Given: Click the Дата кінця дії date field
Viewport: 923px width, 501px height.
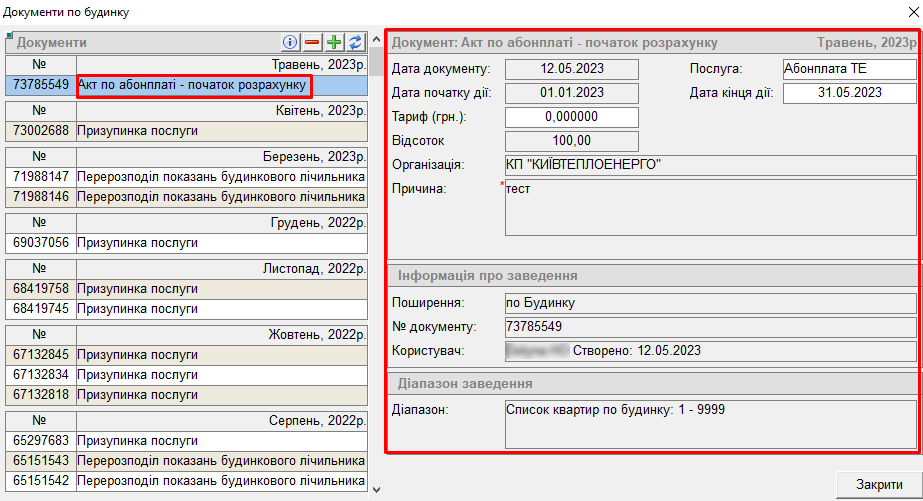Looking at the screenshot, I should 849,93.
